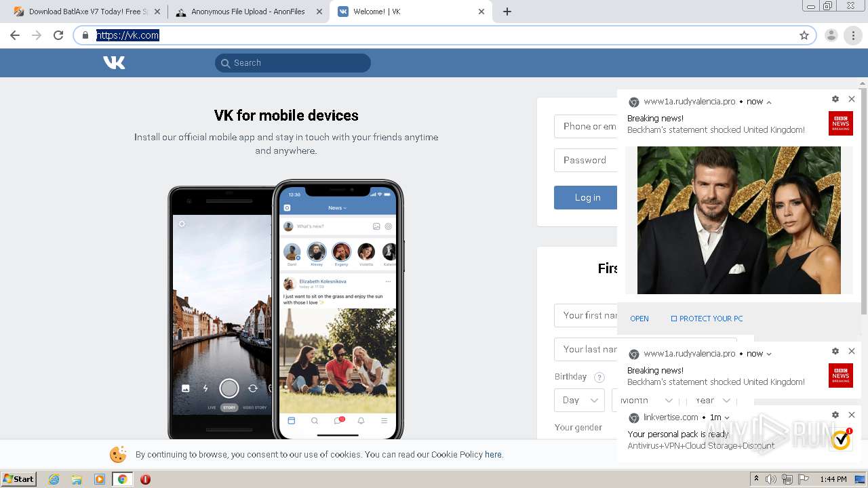The height and width of the screenshot is (488, 868).
Task: Click the clock showing 1:44 PM
Action: (x=833, y=479)
